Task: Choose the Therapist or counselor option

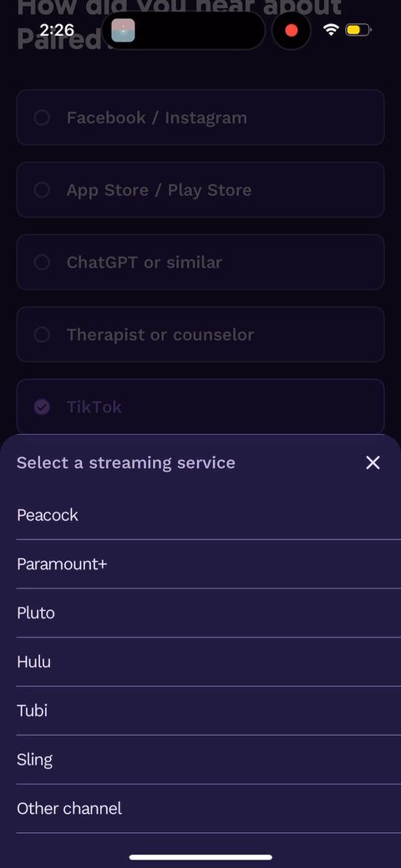Action: tap(200, 335)
